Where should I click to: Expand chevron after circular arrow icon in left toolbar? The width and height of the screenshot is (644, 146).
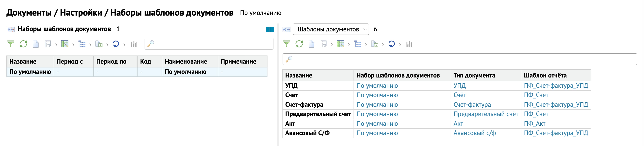pos(124,45)
